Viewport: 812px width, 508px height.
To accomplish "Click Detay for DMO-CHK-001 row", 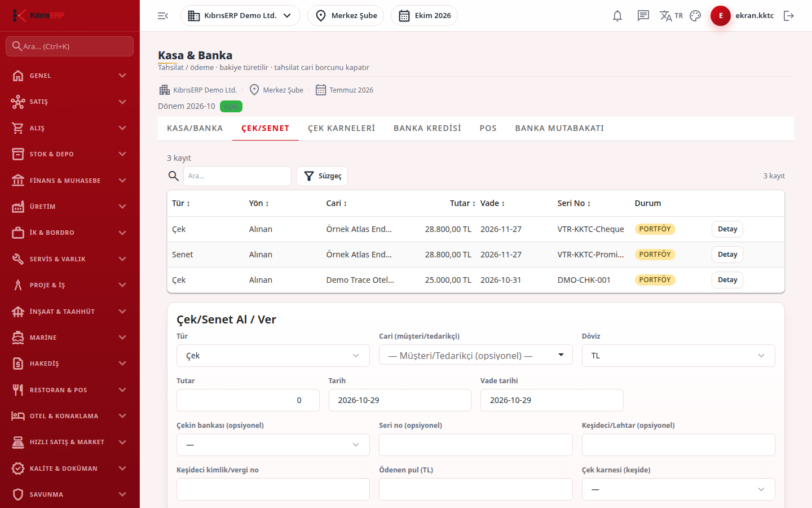I will [727, 280].
